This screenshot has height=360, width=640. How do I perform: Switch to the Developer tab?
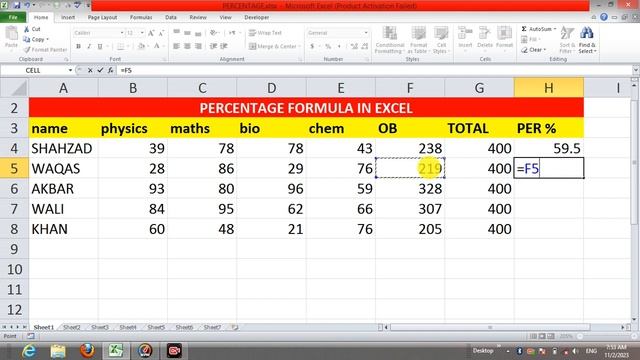tap(256, 17)
